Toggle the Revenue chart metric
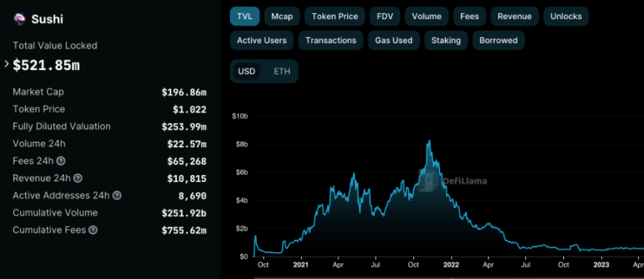Image resolution: width=644 pixels, height=279 pixels. point(514,17)
